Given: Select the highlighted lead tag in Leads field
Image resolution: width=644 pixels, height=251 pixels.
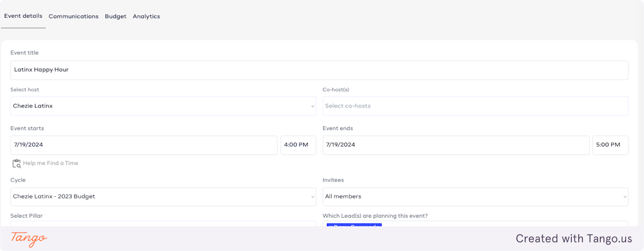Looking at the screenshot, I should [x=354, y=225].
